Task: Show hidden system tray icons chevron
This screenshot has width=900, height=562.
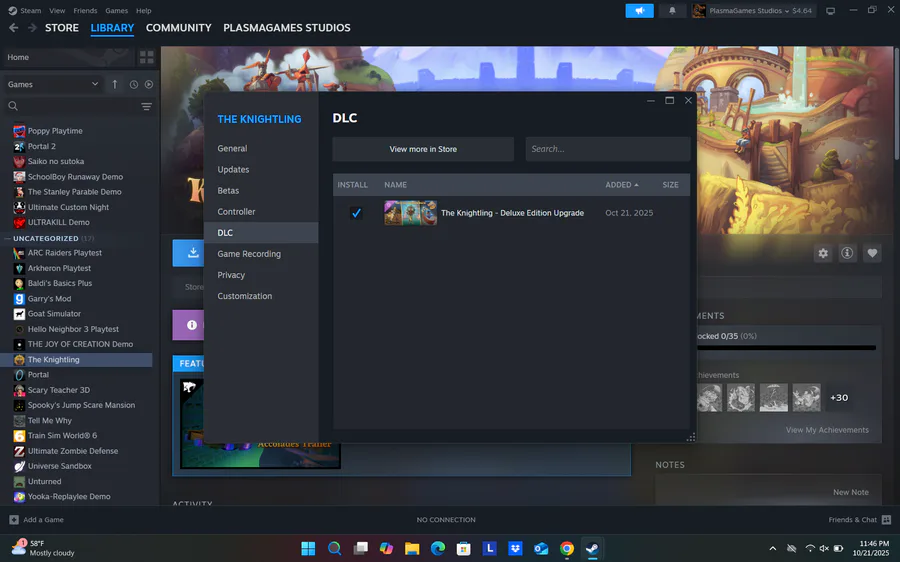Action: pos(773,549)
